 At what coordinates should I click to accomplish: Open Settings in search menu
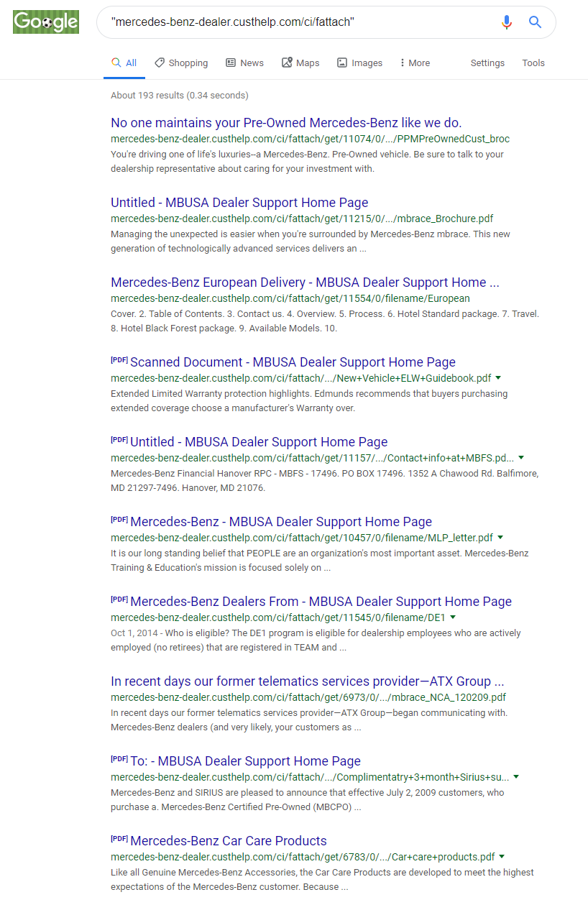pos(487,63)
